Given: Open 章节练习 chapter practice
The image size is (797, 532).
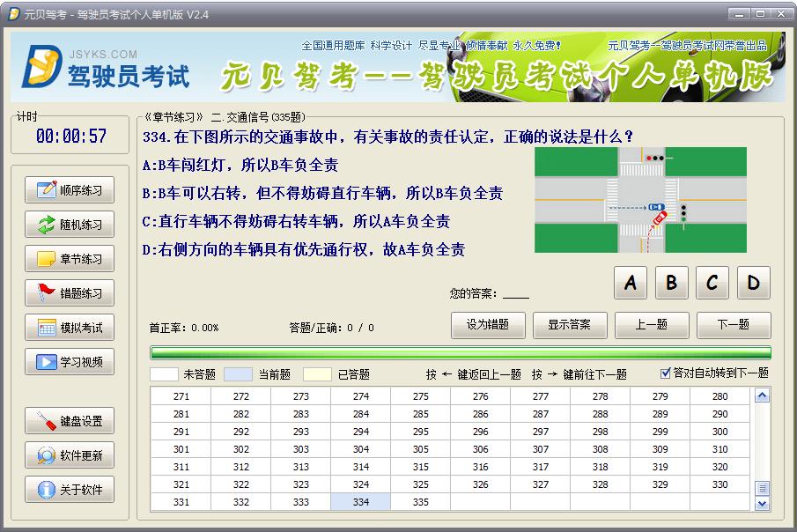Looking at the screenshot, I should pyautogui.click(x=70, y=259).
